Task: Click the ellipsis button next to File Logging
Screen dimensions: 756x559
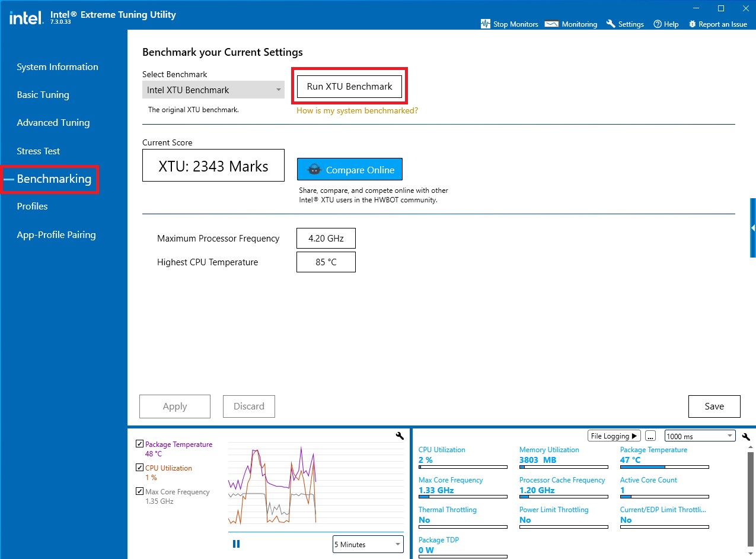Action: pyautogui.click(x=650, y=436)
